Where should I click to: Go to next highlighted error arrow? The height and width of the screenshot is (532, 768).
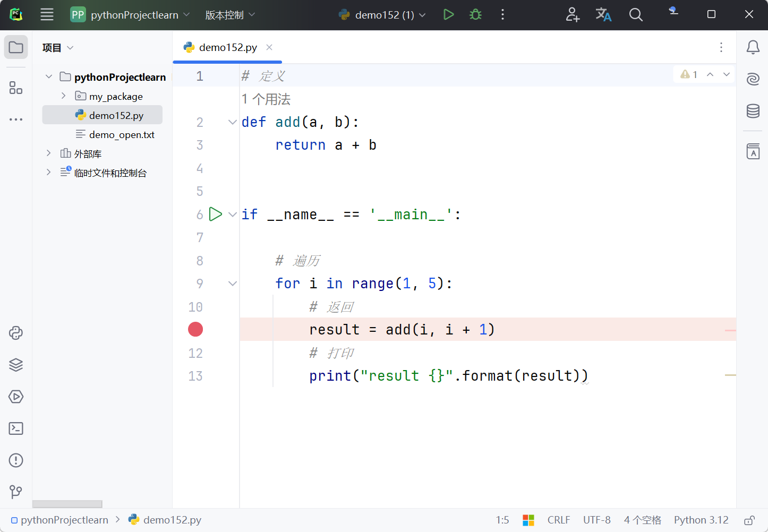click(x=727, y=74)
